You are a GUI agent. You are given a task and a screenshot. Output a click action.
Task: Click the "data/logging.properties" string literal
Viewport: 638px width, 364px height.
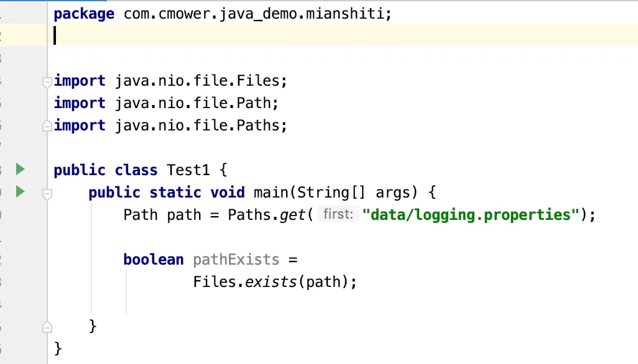(471, 214)
